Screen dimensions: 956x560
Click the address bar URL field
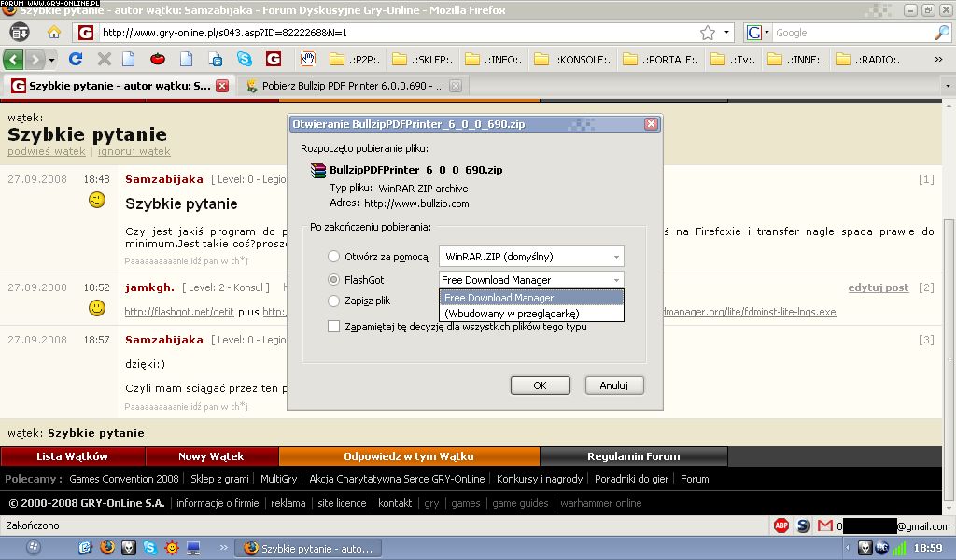coord(396,33)
